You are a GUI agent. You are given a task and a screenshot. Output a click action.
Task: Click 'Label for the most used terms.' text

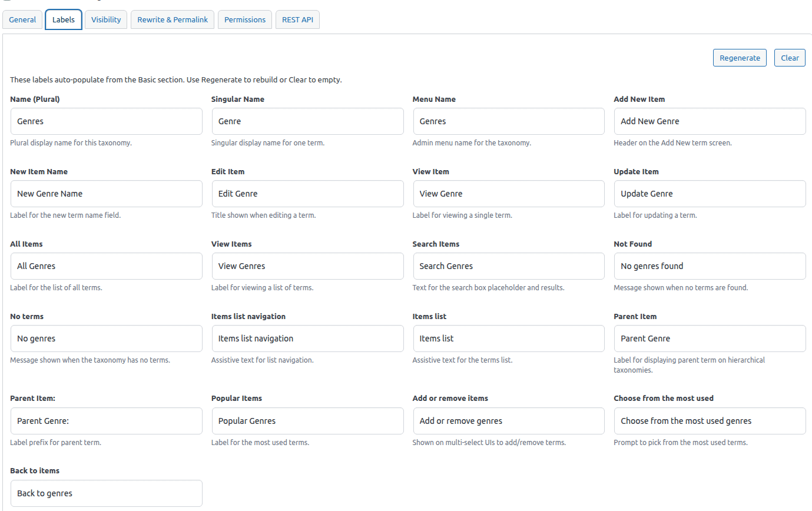[x=260, y=443]
